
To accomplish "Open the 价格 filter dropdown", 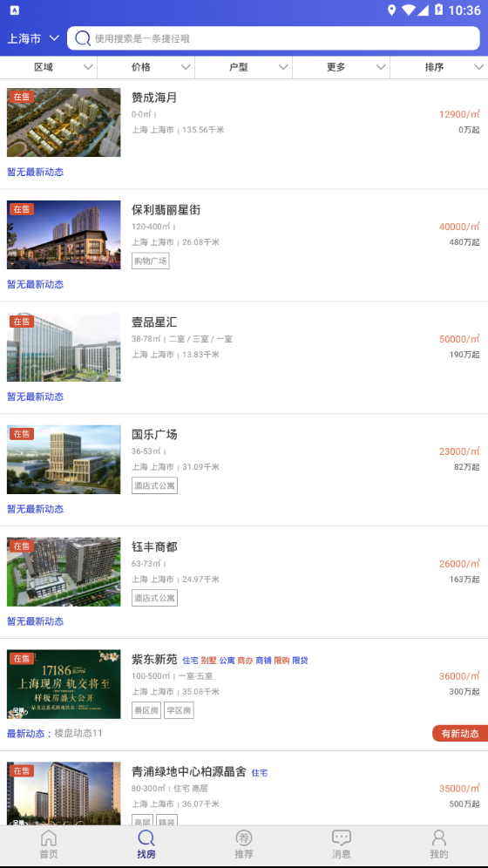I will click(x=146, y=67).
